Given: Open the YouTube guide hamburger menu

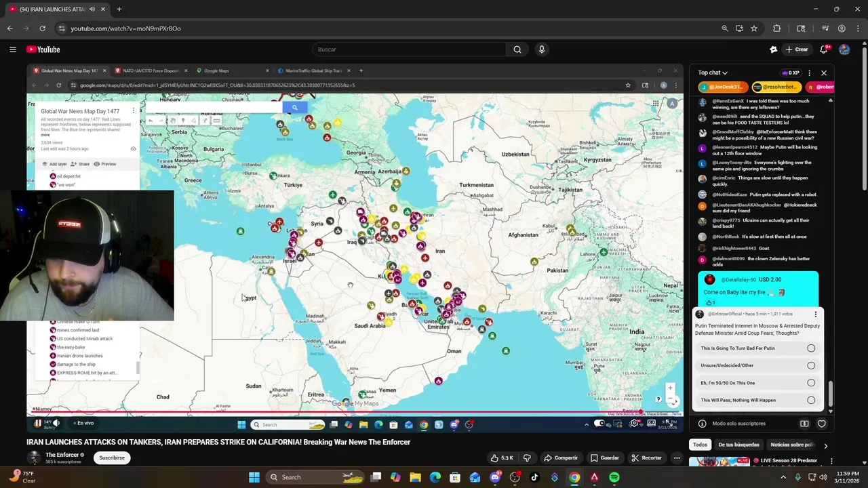Looking at the screenshot, I should (x=12, y=49).
